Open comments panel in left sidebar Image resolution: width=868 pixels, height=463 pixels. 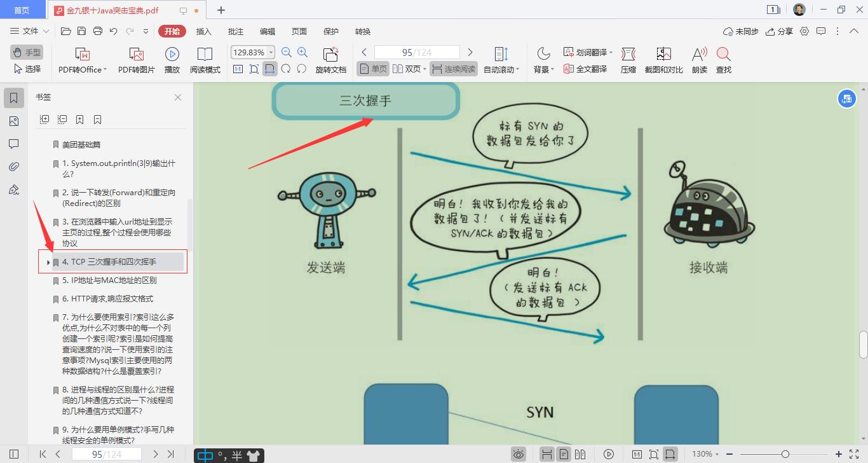click(14, 144)
